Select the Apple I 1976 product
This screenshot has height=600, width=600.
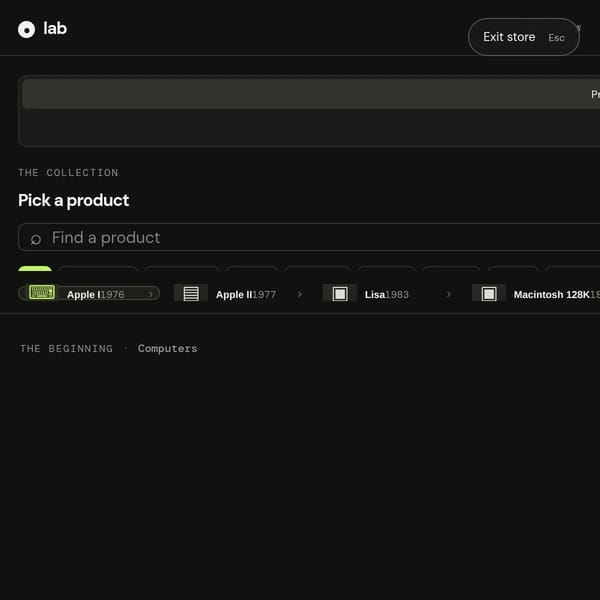tap(89, 293)
